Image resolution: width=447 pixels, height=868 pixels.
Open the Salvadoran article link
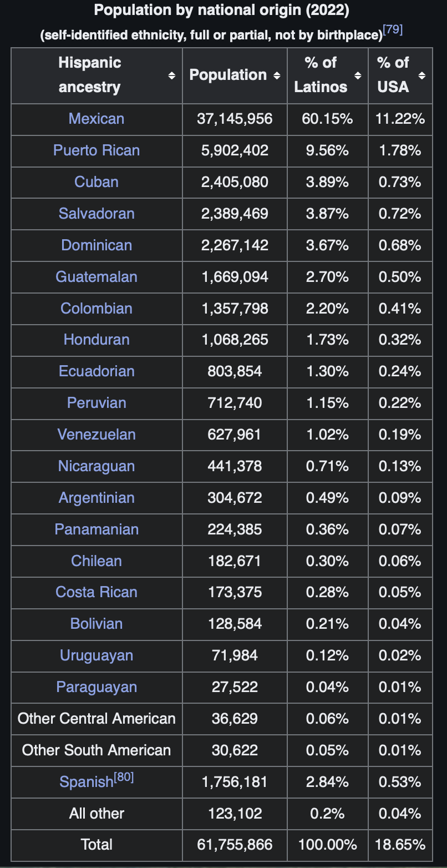(x=96, y=214)
